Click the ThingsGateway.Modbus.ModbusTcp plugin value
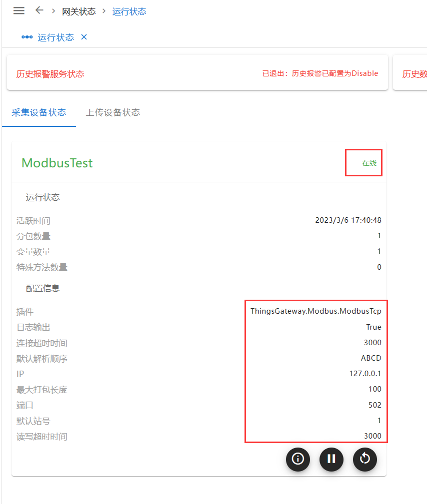This screenshot has width=427, height=504. (316, 311)
